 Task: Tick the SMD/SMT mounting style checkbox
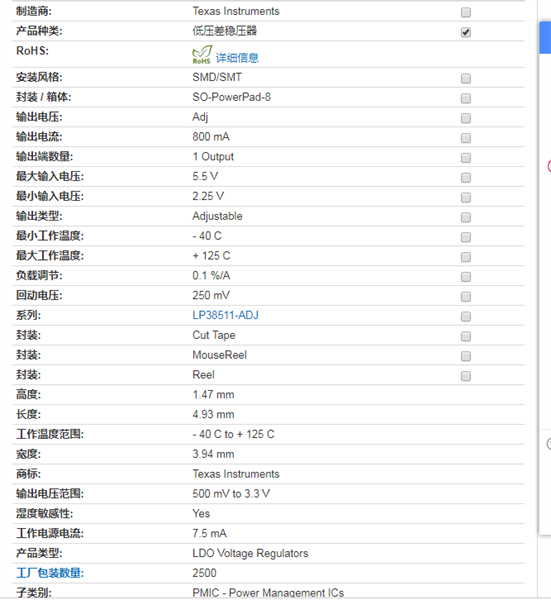pyautogui.click(x=466, y=78)
